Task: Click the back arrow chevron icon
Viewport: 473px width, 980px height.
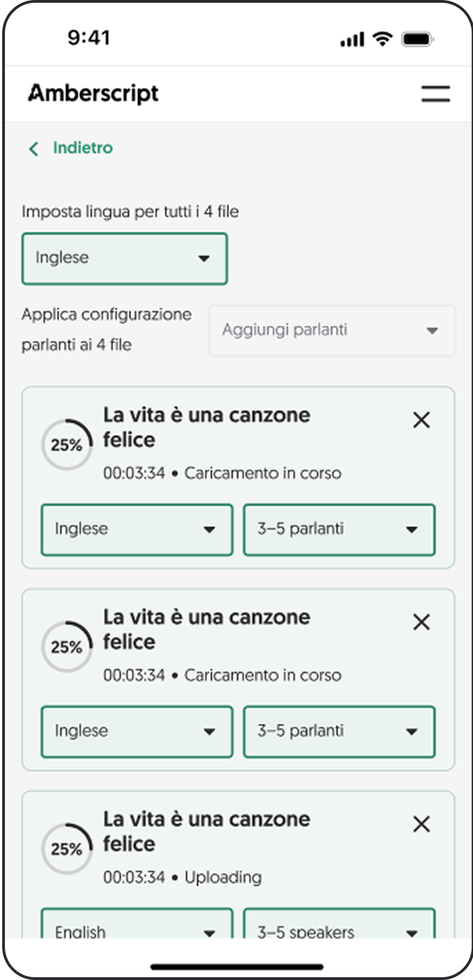Action: coord(33,148)
